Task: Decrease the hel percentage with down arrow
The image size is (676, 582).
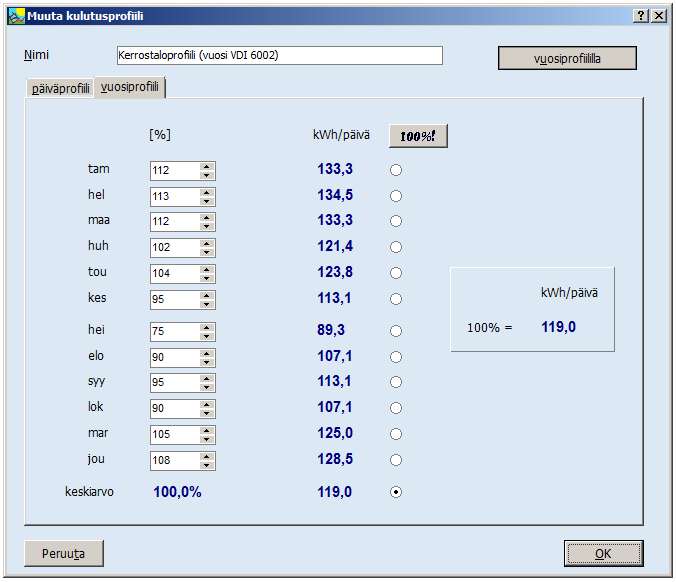Action: point(207,201)
